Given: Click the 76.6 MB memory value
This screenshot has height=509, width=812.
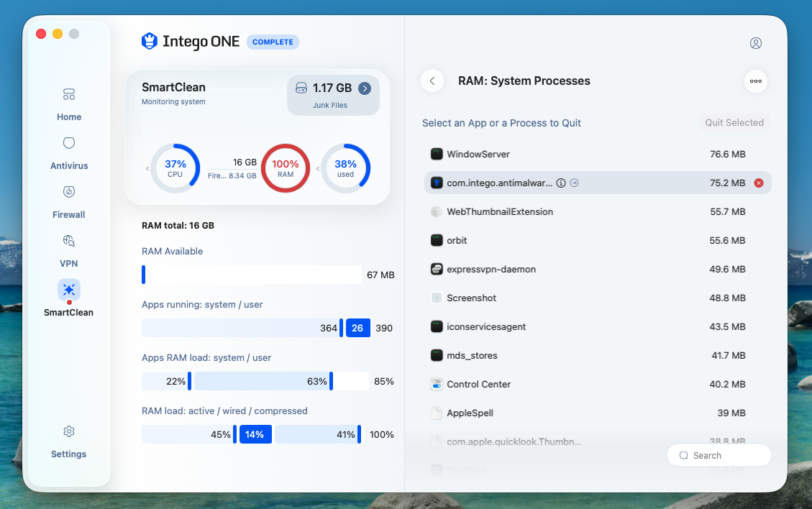Looking at the screenshot, I should tap(728, 155).
